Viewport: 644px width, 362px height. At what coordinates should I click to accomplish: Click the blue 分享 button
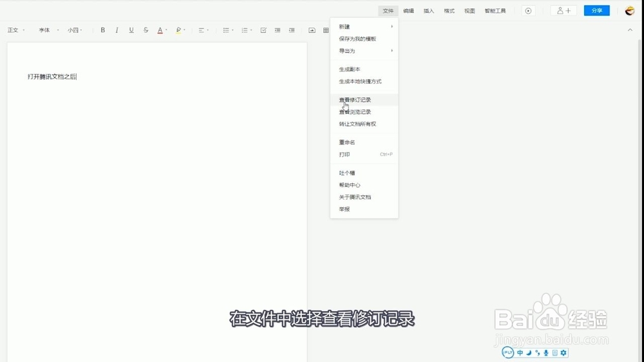597,11
